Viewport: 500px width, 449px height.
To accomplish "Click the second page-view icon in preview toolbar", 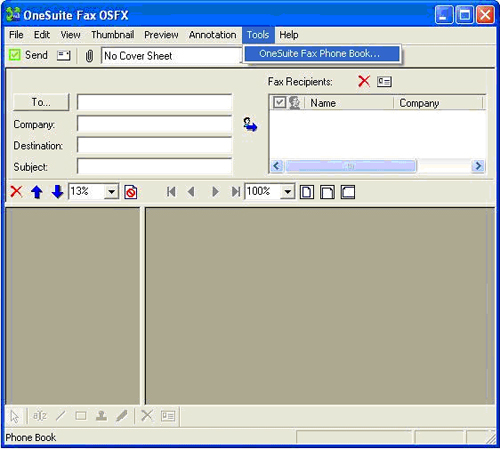I will pos(327,192).
